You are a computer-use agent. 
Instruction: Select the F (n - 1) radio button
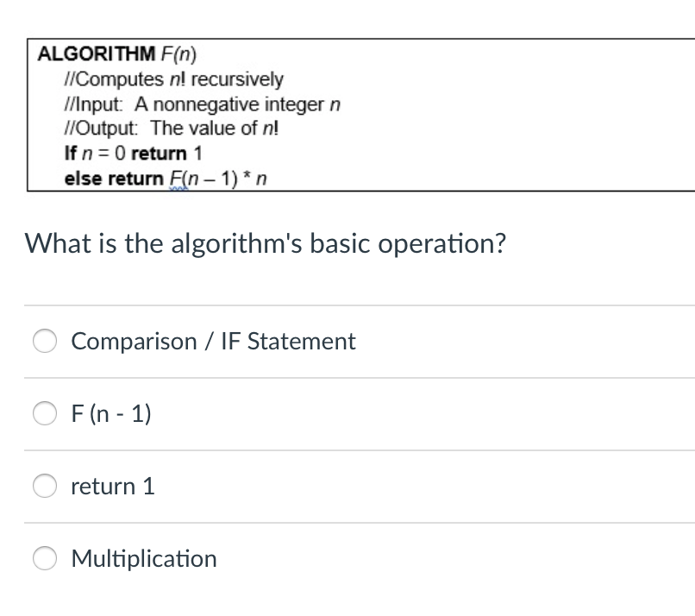click(x=45, y=413)
